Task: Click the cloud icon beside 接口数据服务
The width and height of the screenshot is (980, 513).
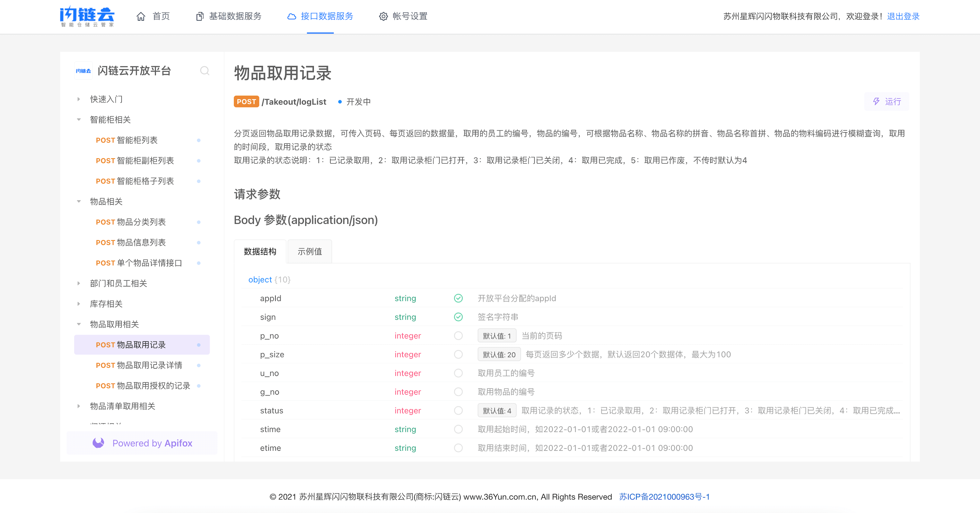Action: coord(292,16)
